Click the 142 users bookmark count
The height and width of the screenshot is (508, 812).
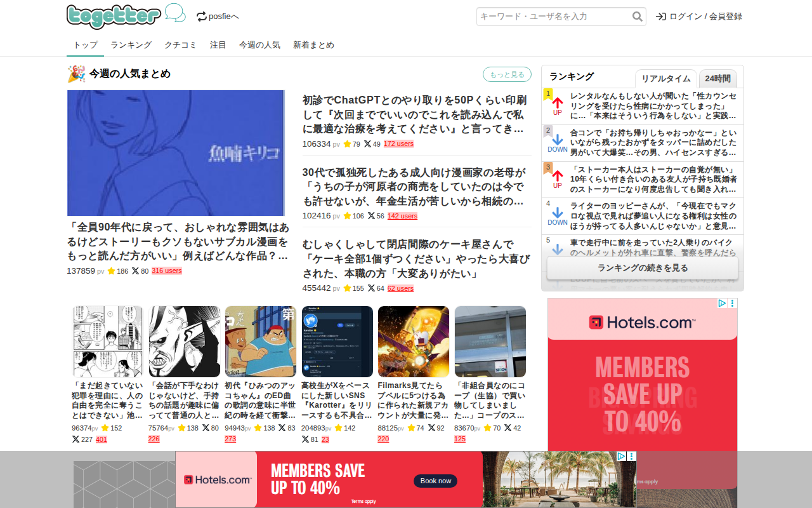402,216
